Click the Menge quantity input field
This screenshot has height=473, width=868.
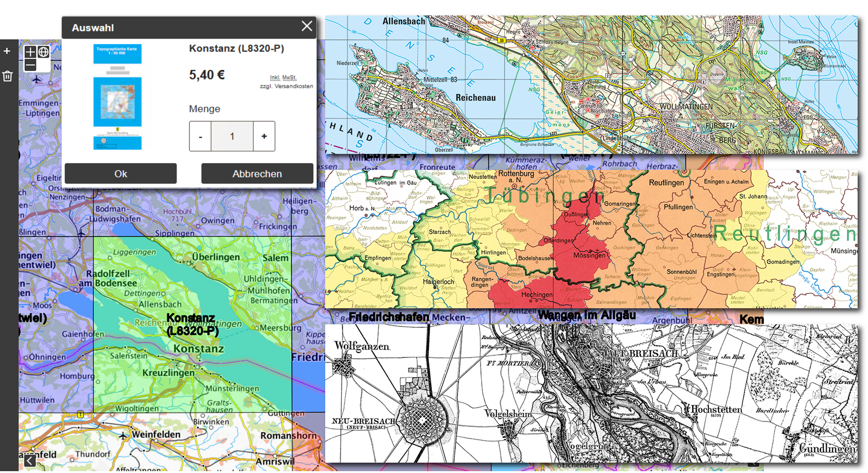[x=232, y=136]
